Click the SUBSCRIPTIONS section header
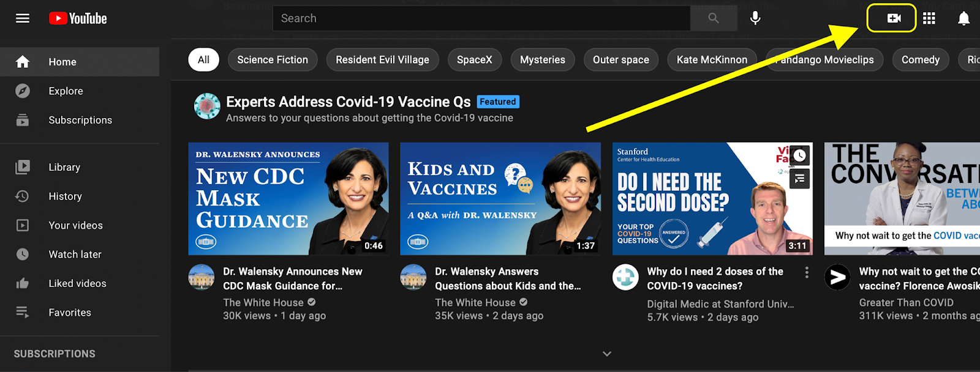 (55, 354)
